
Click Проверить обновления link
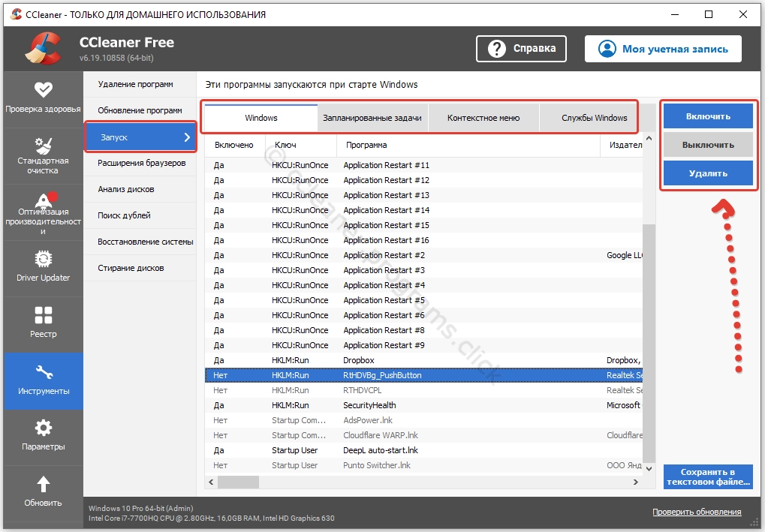[x=696, y=512]
